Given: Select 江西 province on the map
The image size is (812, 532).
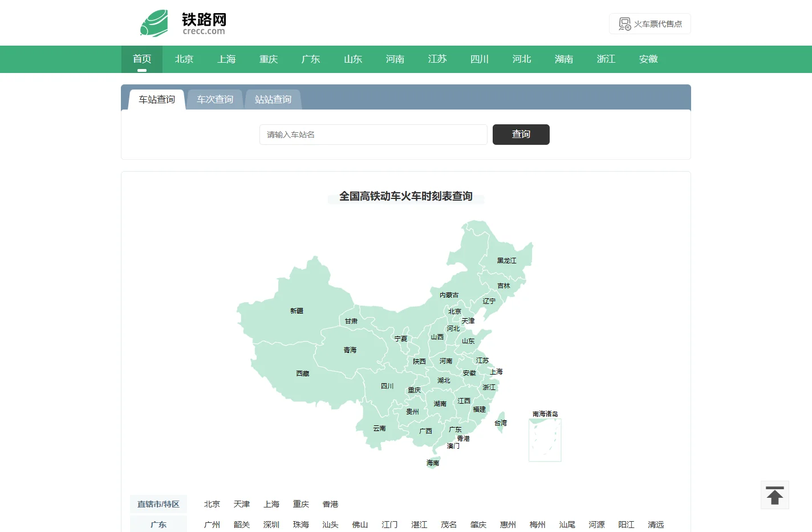Looking at the screenshot, I should [464, 401].
